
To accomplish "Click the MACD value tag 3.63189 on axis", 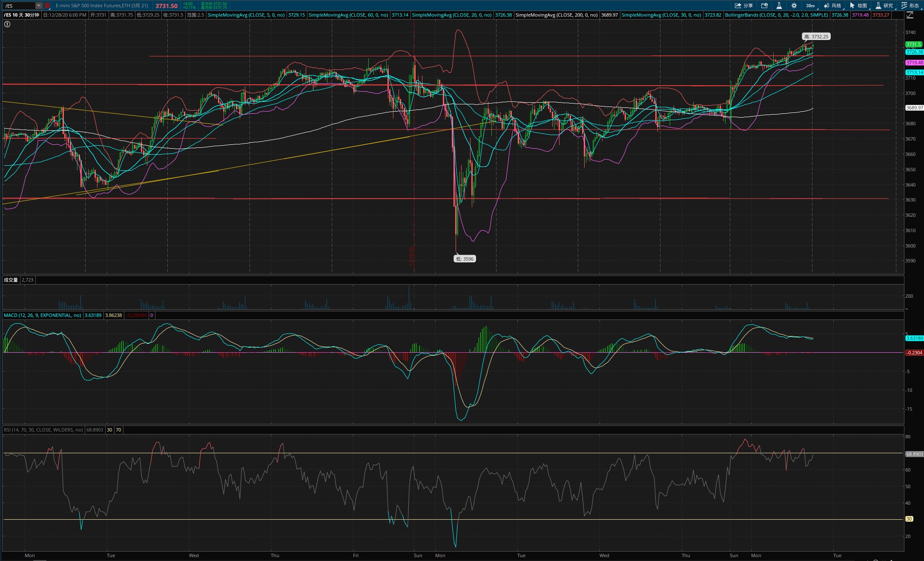I will point(914,338).
